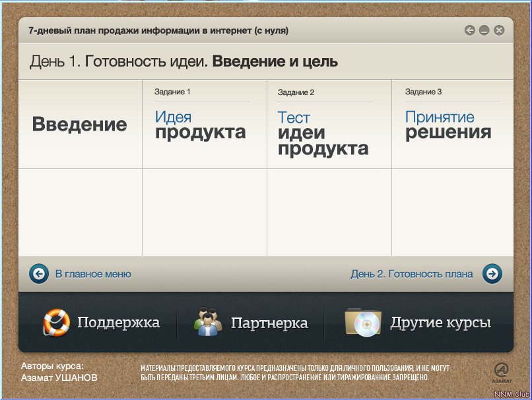Click the lifebuoy support icon
The width and height of the screenshot is (532, 400).
coord(56,323)
